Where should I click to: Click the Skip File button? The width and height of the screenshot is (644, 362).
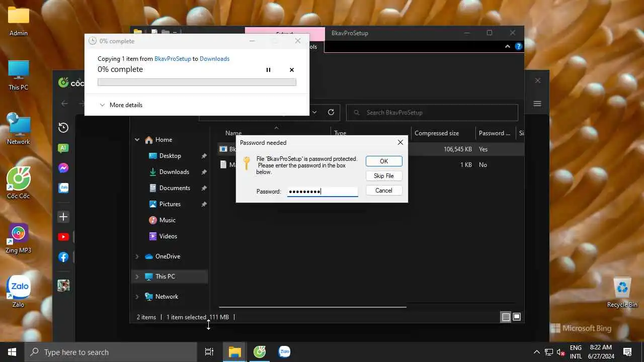tap(384, 176)
